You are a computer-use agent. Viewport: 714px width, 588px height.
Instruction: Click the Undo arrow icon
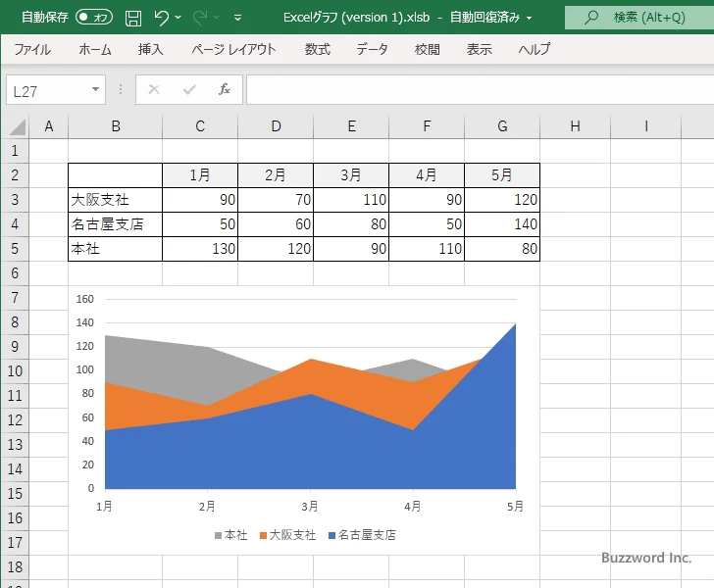(161, 18)
